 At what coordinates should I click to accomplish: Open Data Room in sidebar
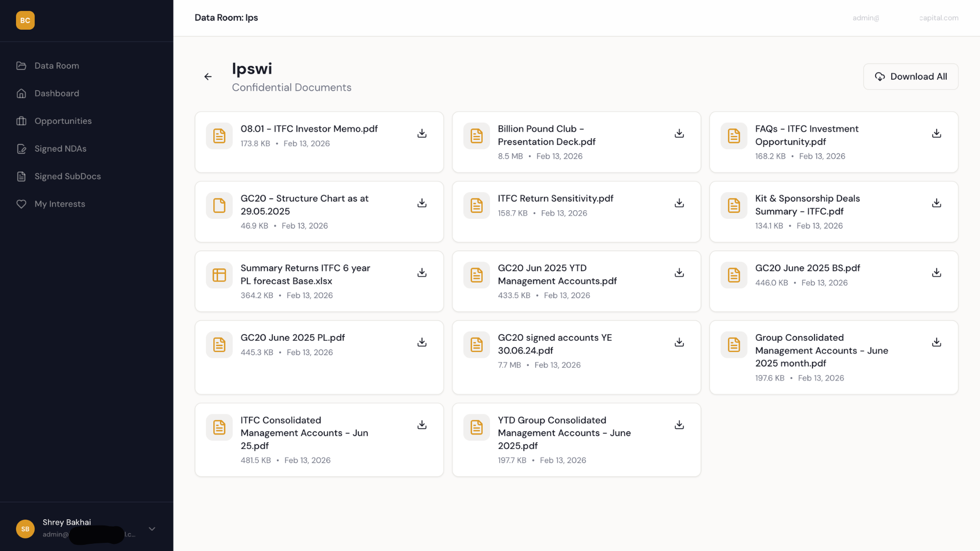click(57, 66)
